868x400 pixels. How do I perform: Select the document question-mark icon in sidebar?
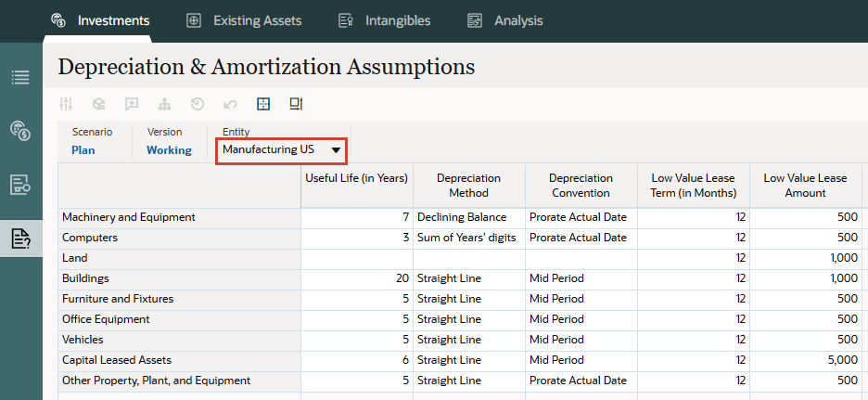click(20, 239)
